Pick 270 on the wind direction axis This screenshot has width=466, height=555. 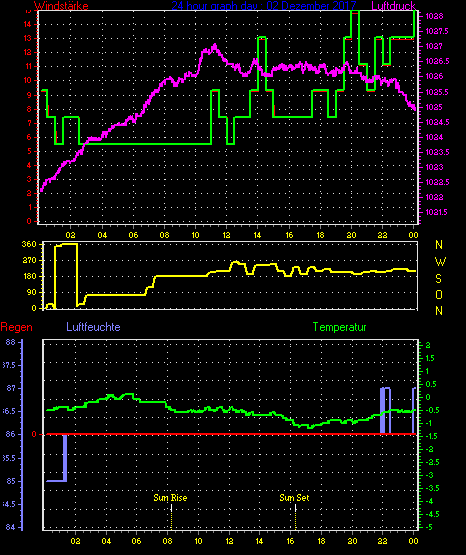pos(29,260)
